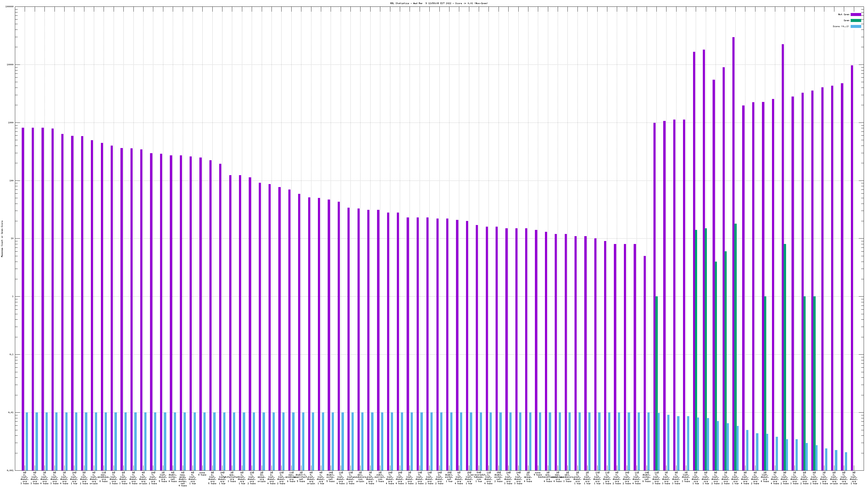Image resolution: width=868 pixels, height=488 pixels.
Task: Click the 'Message Count or Spam Score' axis title
Action: (x=2, y=239)
